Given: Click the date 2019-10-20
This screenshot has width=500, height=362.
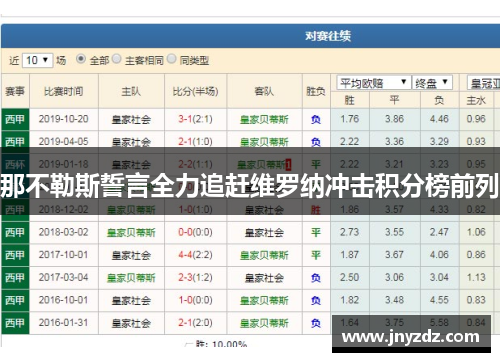Looking at the screenshot, I should [x=64, y=119].
